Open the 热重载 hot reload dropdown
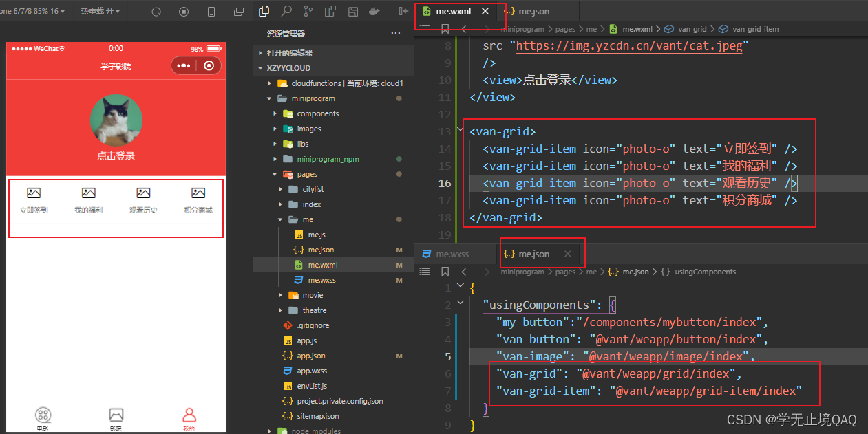The height and width of the screenshot is (434, 868). 100,11
